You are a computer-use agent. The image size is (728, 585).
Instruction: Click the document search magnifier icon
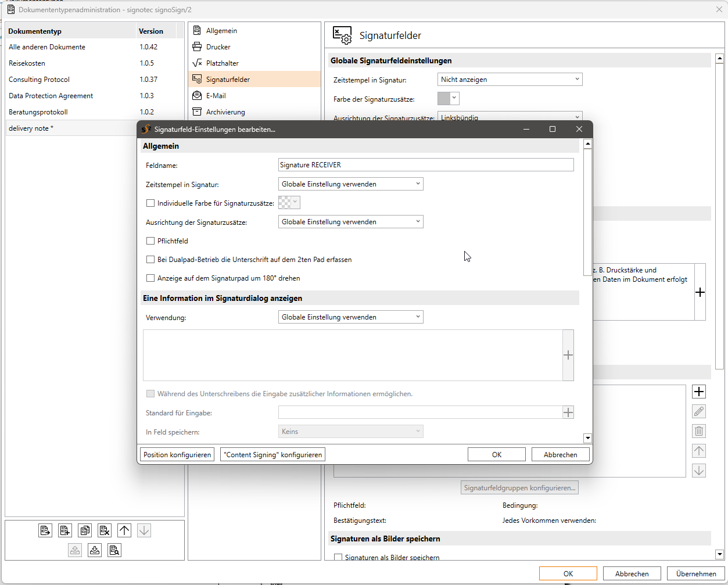(x=114, y=550)
